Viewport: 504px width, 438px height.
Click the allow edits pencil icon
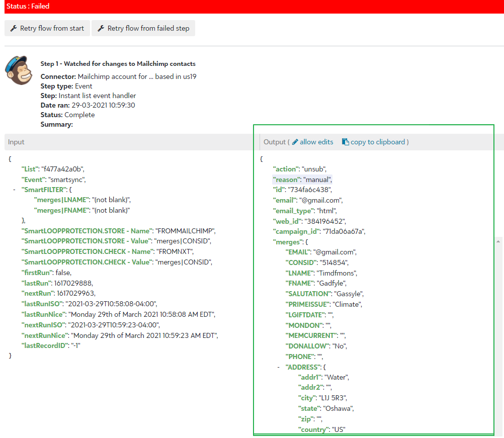pos(295,142)
